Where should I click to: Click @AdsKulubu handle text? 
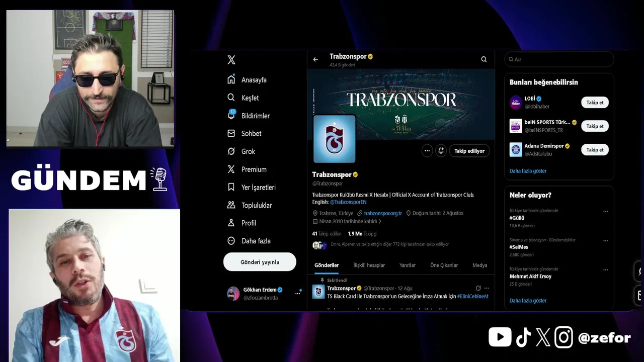tap(538, 154)
